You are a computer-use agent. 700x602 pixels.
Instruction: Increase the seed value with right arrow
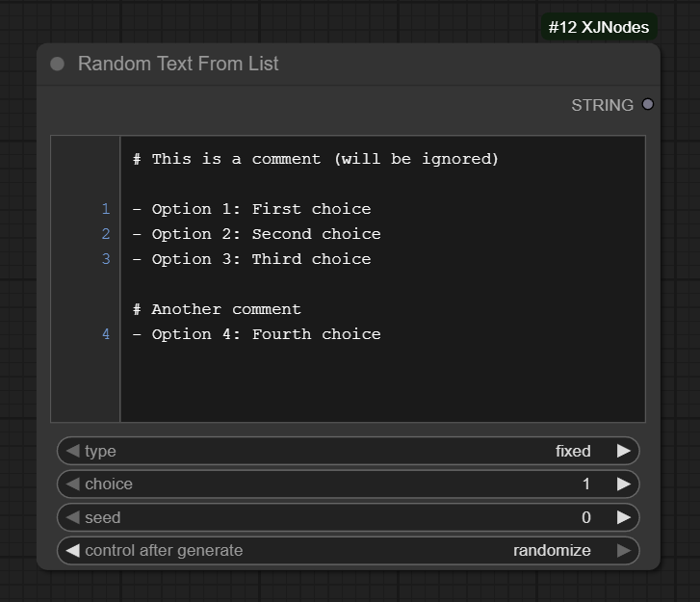coord(624,517)
